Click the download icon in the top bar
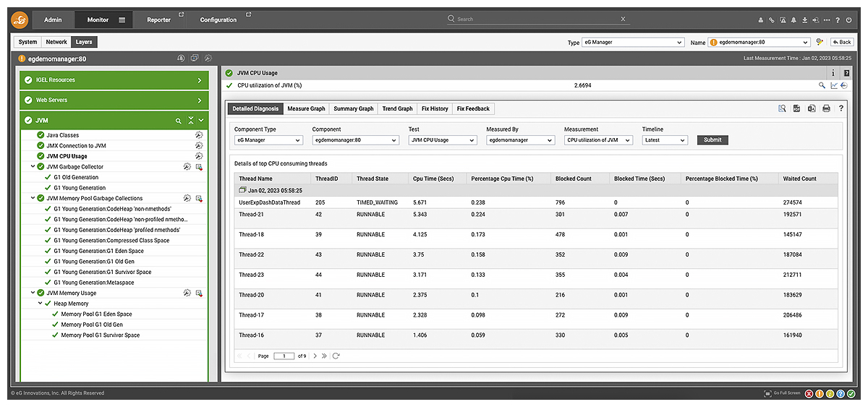Image resolution: width=868 pixels, height=407 pixels. click(805, 20)
